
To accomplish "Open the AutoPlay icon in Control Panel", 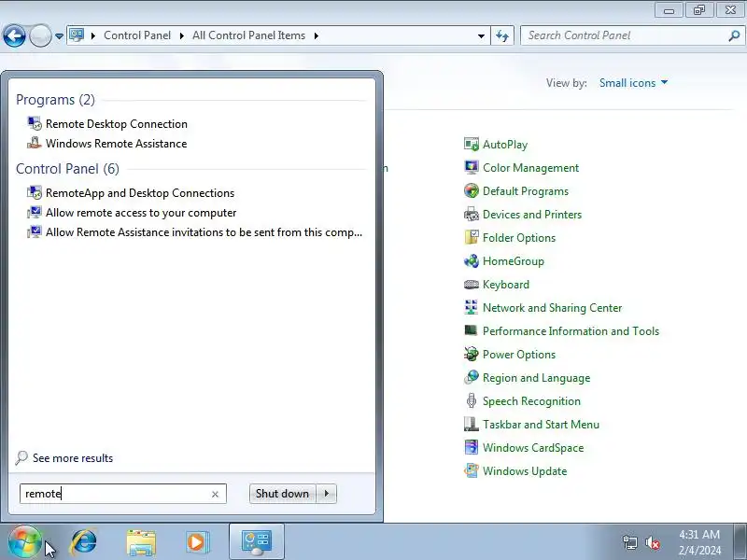I will tap(472, 145).
